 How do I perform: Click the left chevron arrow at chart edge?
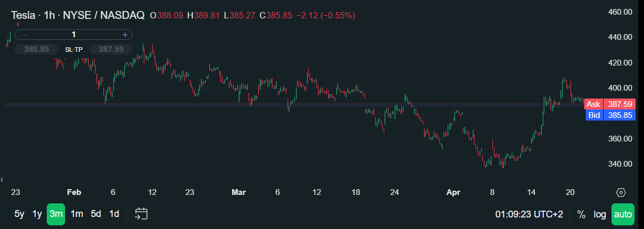pos(3,179)
